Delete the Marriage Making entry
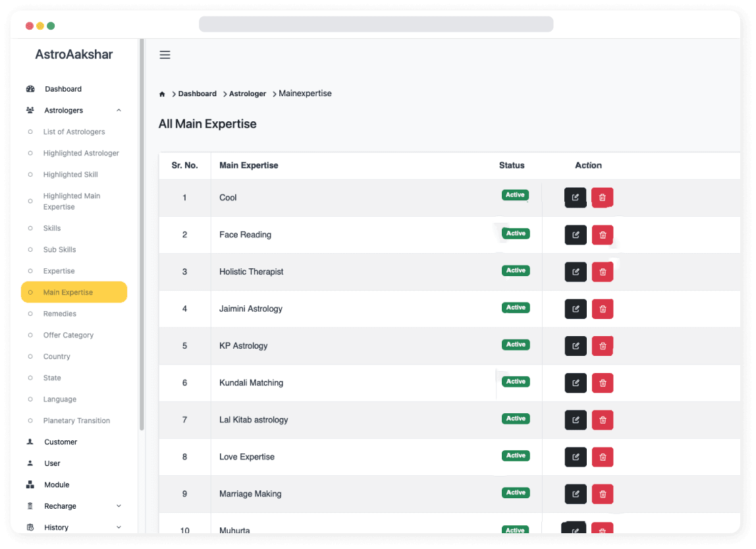The width and height of the screenshot is (756, 549). pos(602,494)
